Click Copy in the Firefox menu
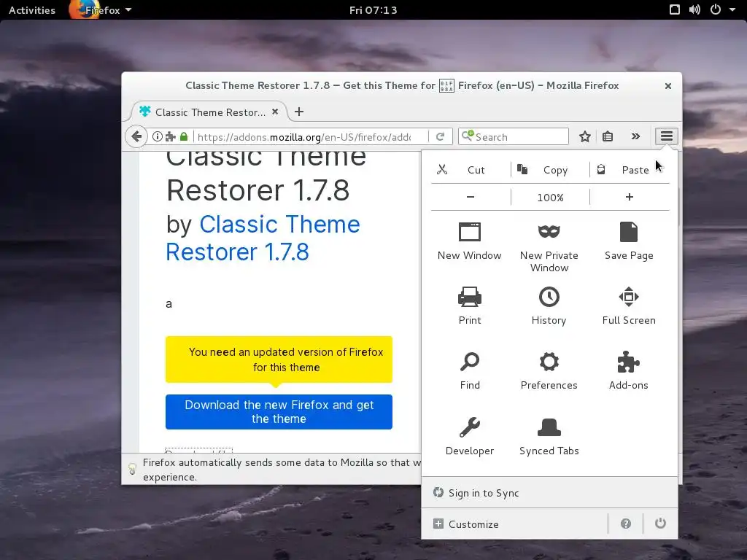This screenshot has height=560, width=747. point(550,170)
